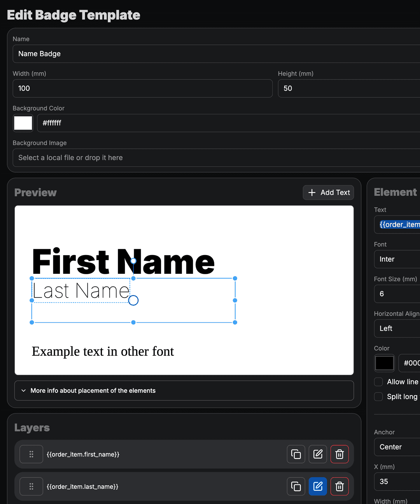This screenshot has width=420, height=504.
Task: Click the Add Text button
Action: pos(329,192)
